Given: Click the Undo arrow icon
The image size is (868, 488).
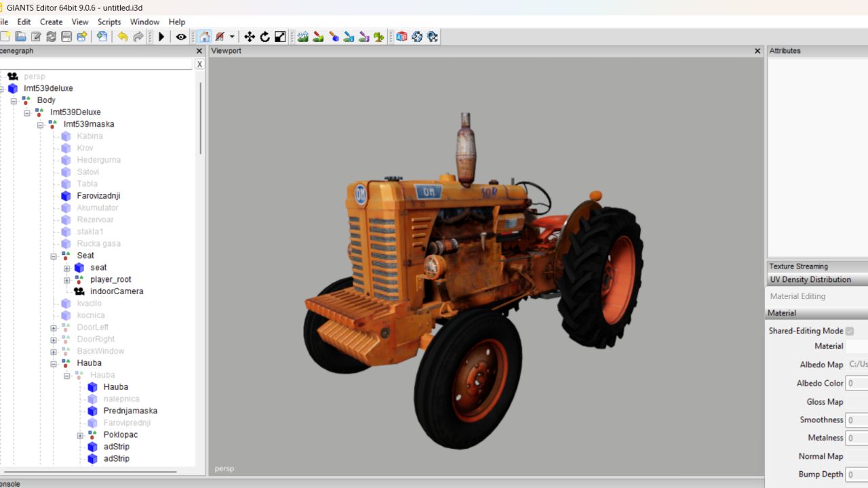Looking at the screenshot, I should click(122, 37).
